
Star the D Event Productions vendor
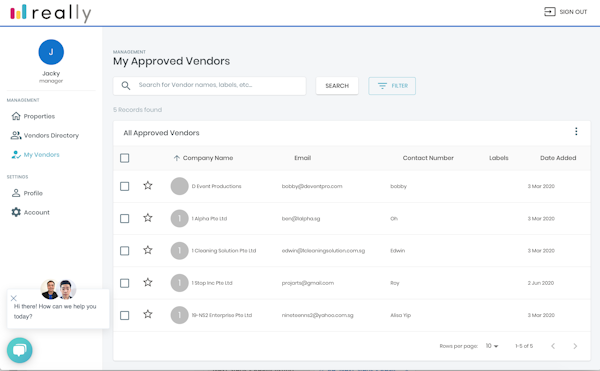click(148, 186)
